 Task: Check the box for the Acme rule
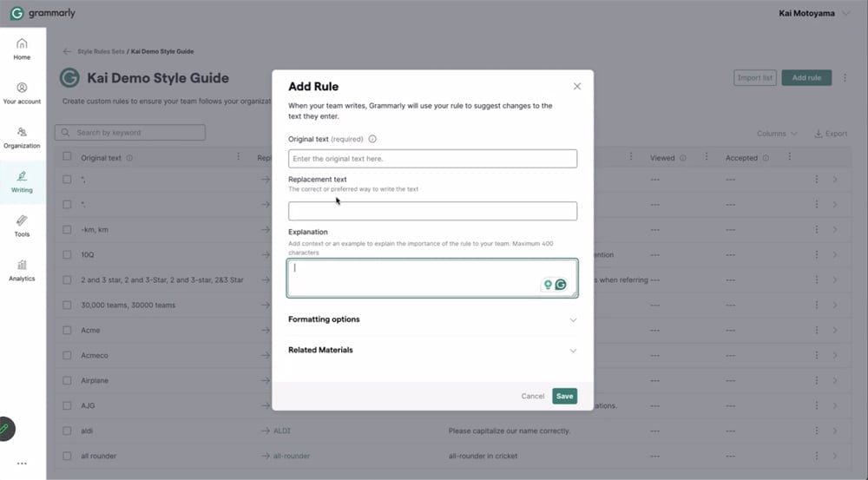click(x=67, y=330)
